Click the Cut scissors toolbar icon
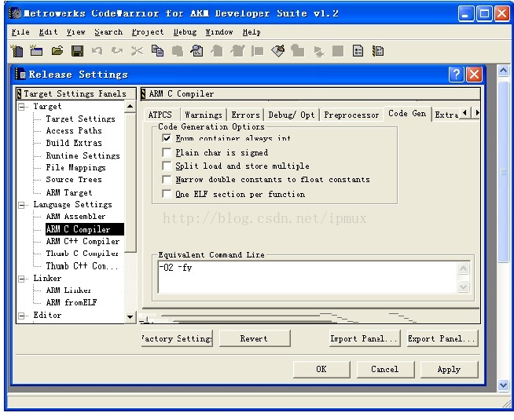 coord(137,51)
